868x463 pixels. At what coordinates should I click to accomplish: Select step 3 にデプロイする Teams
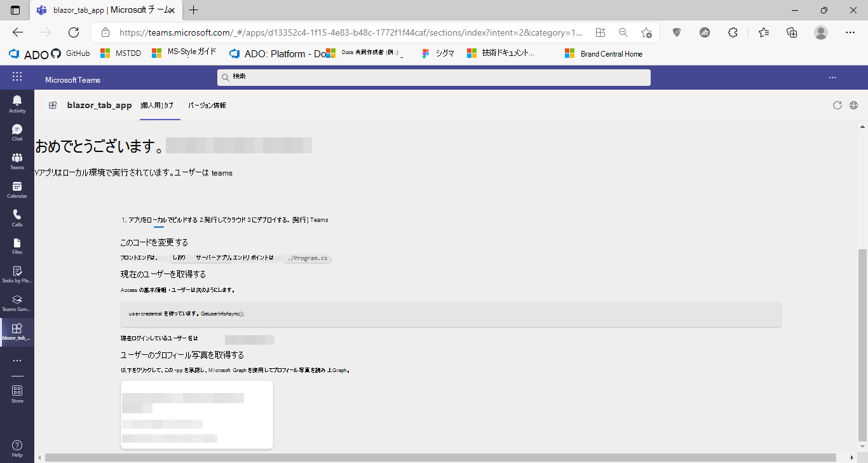pyautogui.click(x=288, y=220)
